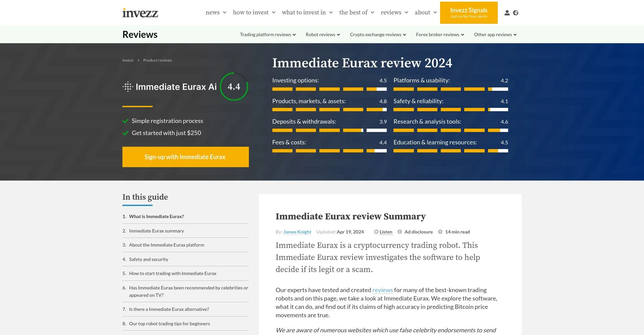The height and width of the screenshot is (335, 644).
Task: Click the Platforms & usability label
Action: pyautogui.click(x=422, y=80)
